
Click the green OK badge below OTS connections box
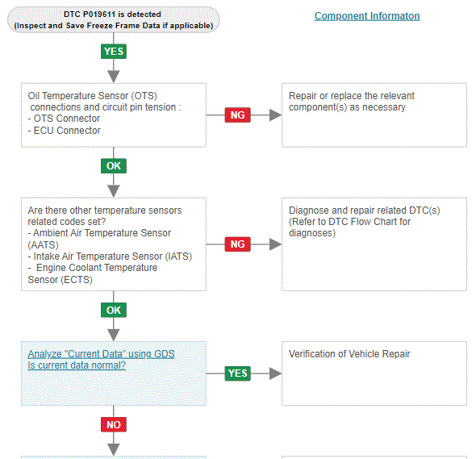point(114,166)
